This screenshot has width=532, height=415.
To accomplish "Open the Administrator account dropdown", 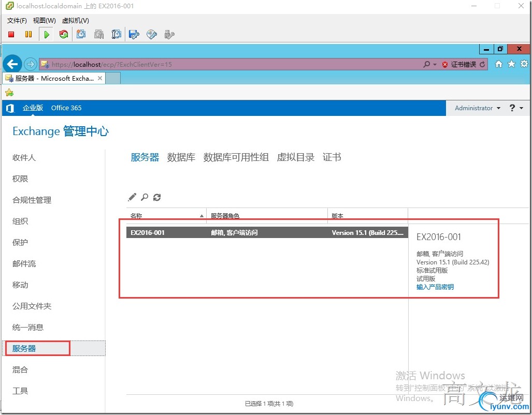I will (478, 108).
